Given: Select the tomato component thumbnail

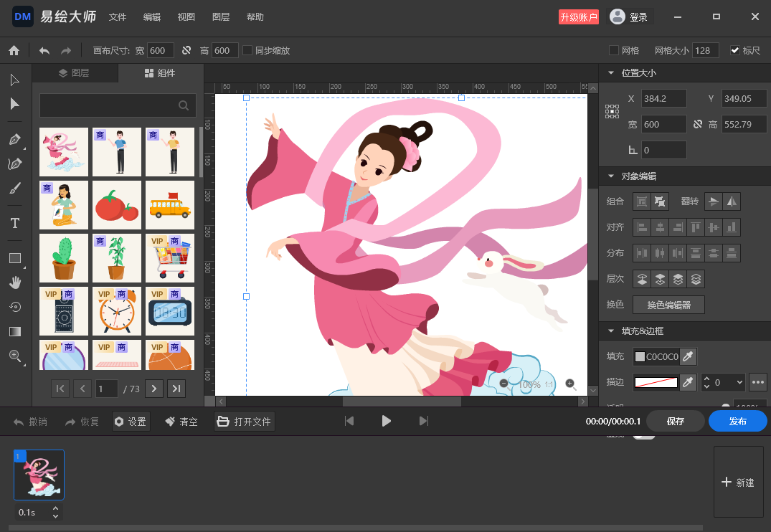Looking at the screenshot, I should tap(117, 205).
